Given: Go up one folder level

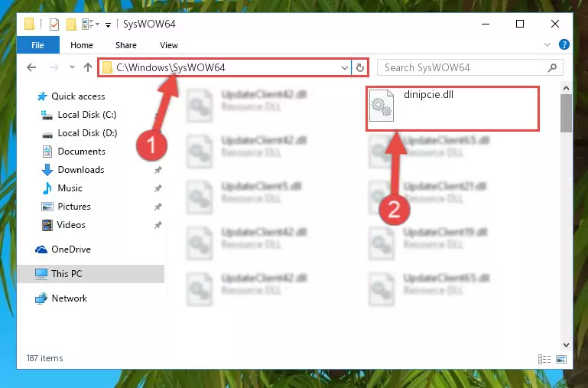Looking at the screenshot, I should [88, 67].
